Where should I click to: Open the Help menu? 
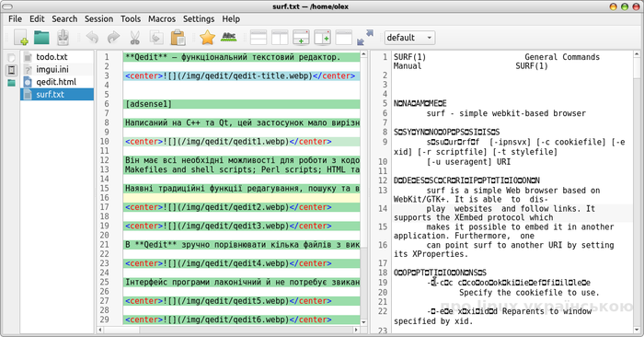(231, 19)
